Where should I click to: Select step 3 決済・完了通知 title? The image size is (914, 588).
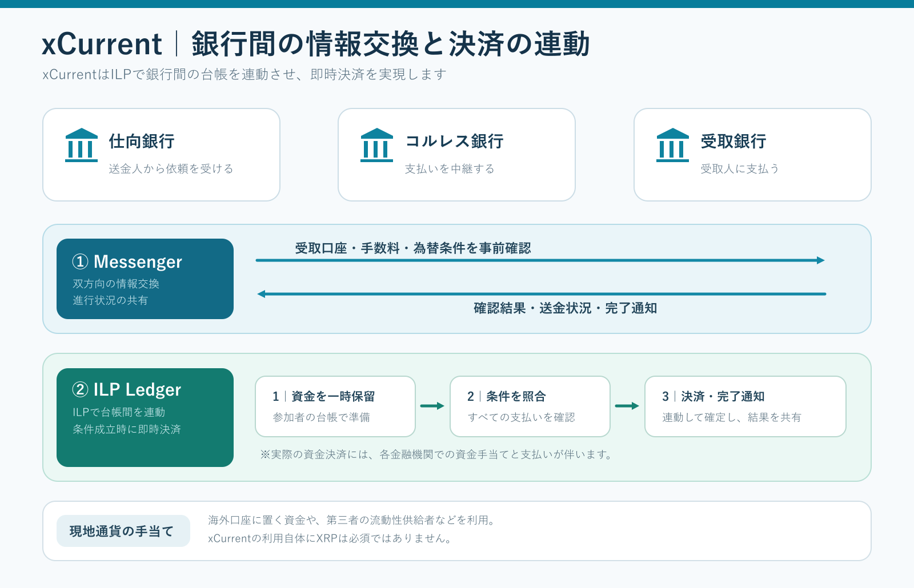(713, 396)
